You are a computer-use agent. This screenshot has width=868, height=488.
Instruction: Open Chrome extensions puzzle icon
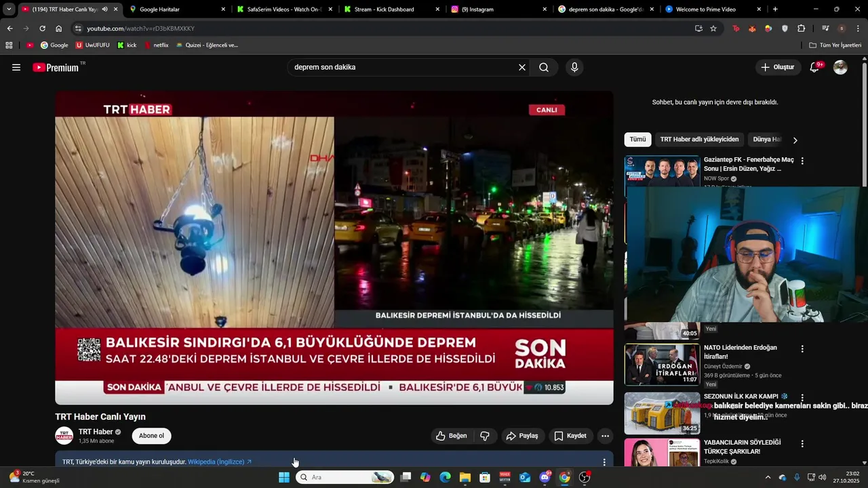pos(801,28)
